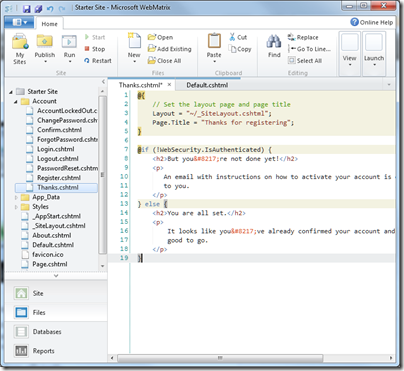Click the file tree scroll down arrow
This screenshot has width=404, height=371.
(103, 266)
